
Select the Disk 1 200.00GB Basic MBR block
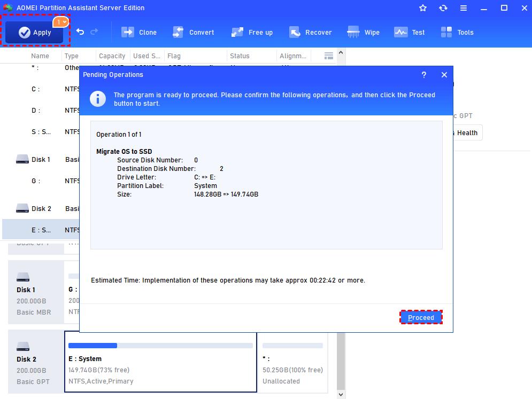[36, 292]
